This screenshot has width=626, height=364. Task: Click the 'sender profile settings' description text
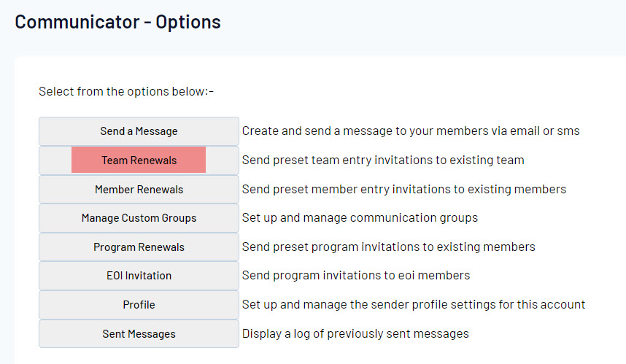coord(413,305)
